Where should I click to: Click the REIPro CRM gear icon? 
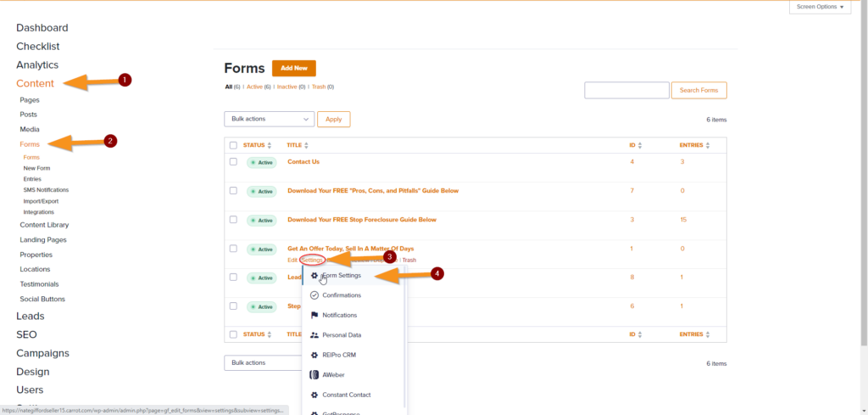tap(314, 355)
